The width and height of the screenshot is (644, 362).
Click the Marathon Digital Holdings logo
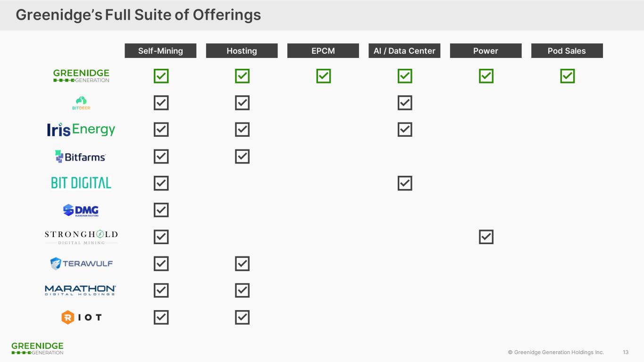click(x=81, y=290)
